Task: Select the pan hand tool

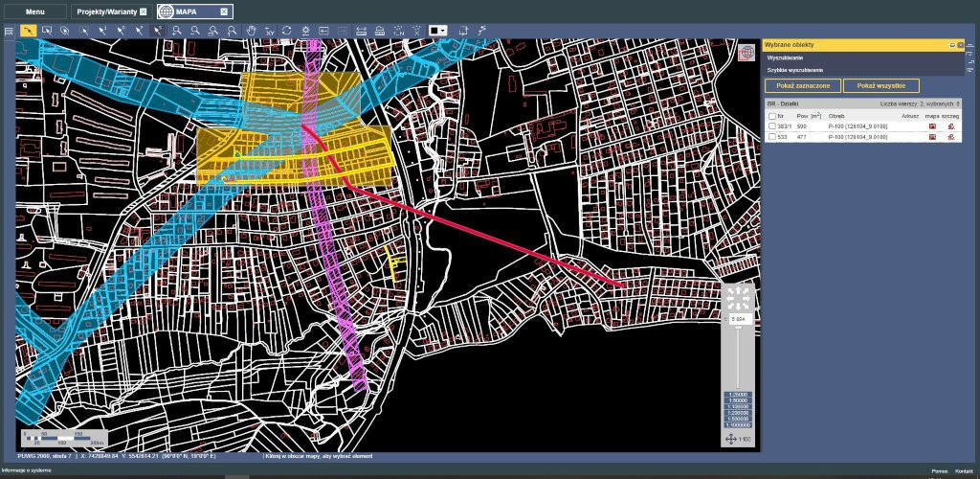Action: pos(252,31)
